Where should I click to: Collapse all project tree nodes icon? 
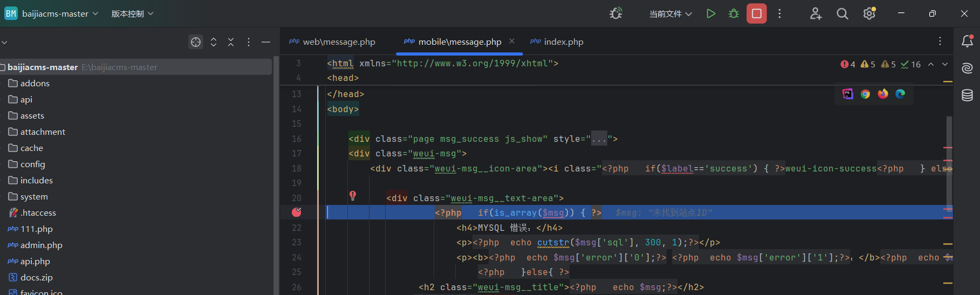pyautogui.click(x=231, y=42)
